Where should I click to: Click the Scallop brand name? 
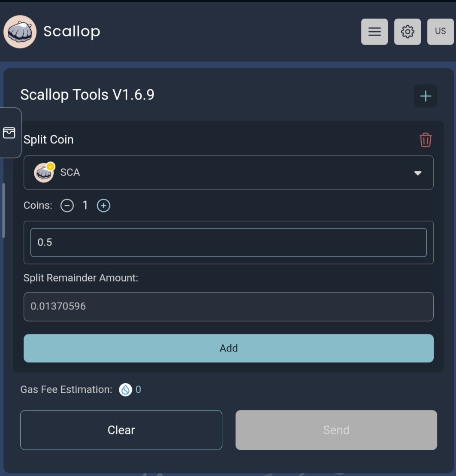(x=72, y=32)
